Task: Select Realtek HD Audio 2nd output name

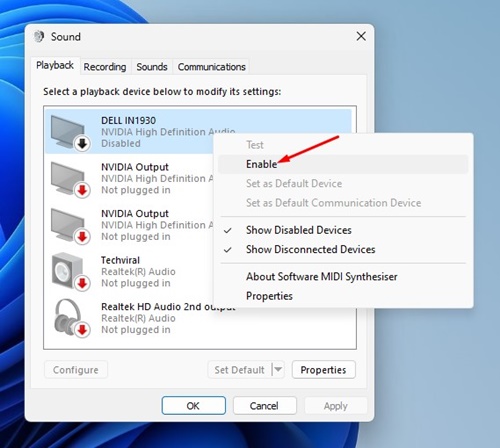Action: pyautogui.click(x=168, y=307)
